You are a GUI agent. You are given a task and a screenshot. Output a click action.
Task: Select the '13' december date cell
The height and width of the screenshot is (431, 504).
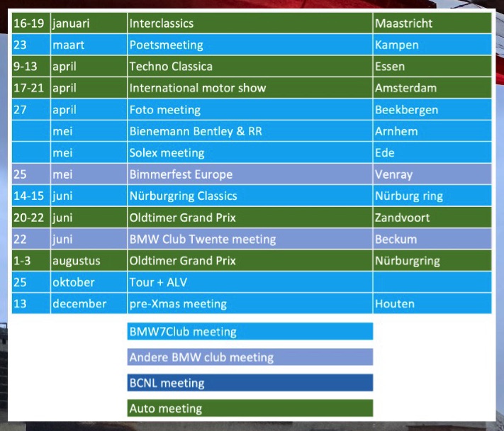31,303
